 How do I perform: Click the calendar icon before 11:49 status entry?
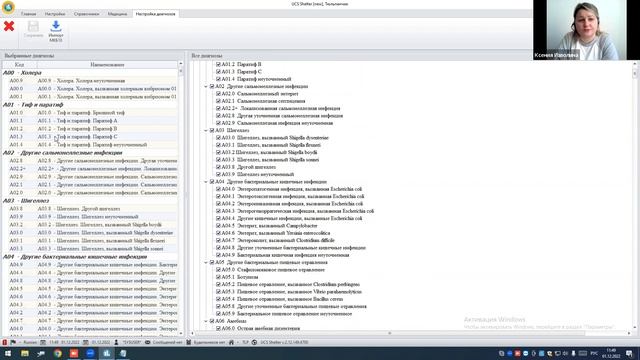(43, 342)
